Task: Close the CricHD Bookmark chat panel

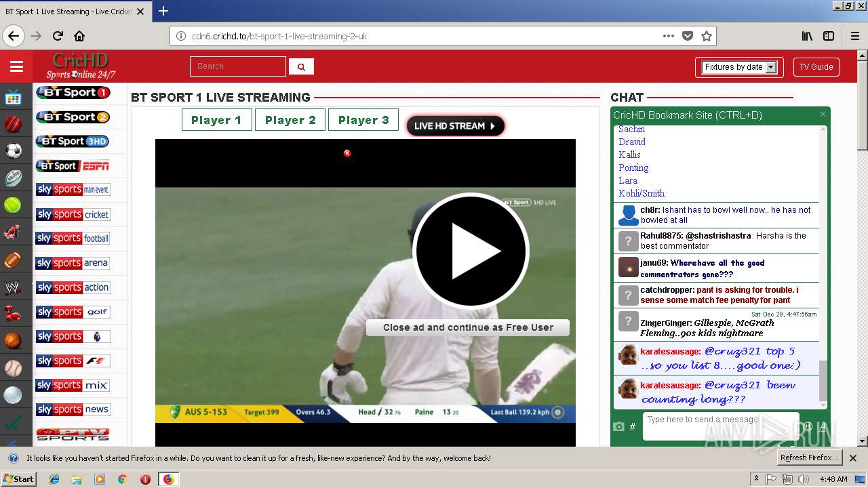Action: pyautogui.click(x=823, y=115)
